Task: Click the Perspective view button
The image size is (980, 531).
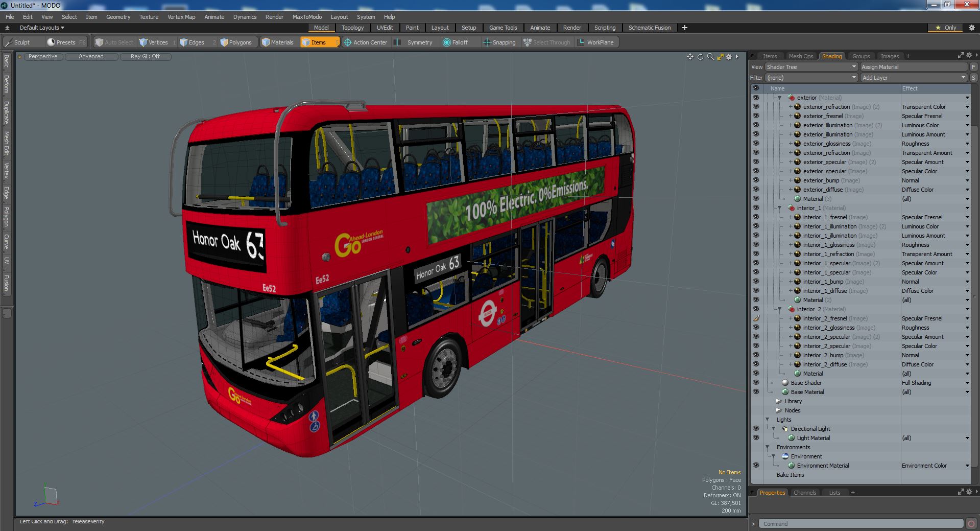Action: (43, 57)
